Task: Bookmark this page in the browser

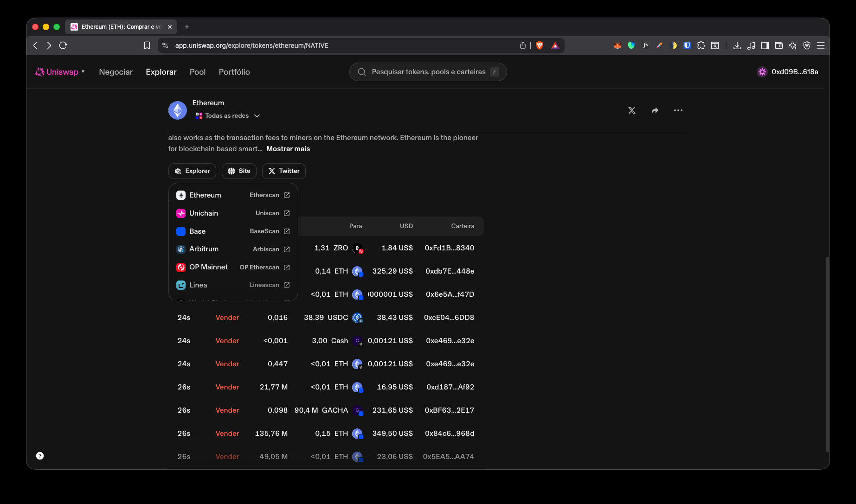Action: click(147, 45)
